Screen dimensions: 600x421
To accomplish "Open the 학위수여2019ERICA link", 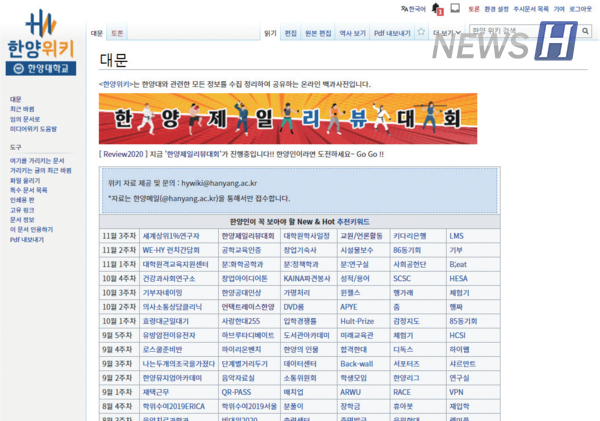I will click(174, 406).
